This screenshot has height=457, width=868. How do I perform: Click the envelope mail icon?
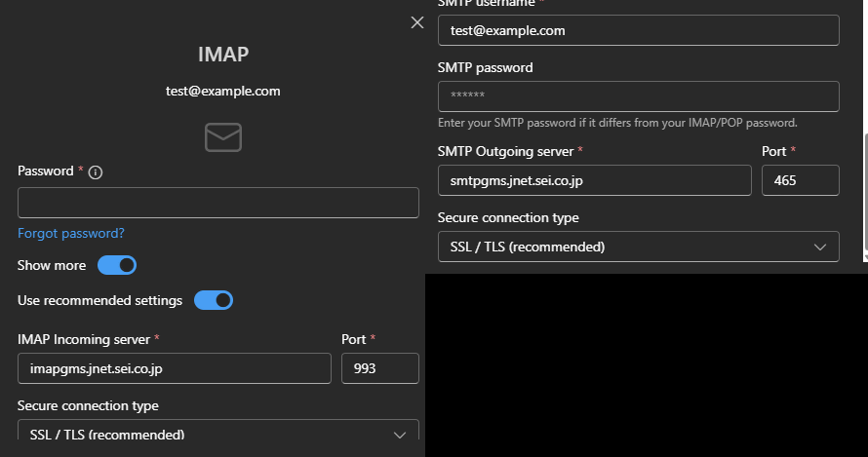point(223,137)
